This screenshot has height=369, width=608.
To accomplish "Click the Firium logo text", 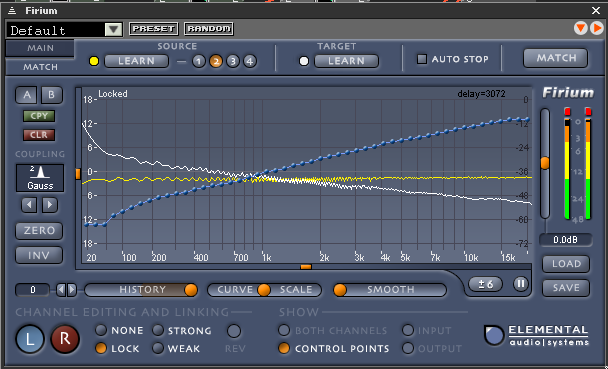I will coord(568,93).
